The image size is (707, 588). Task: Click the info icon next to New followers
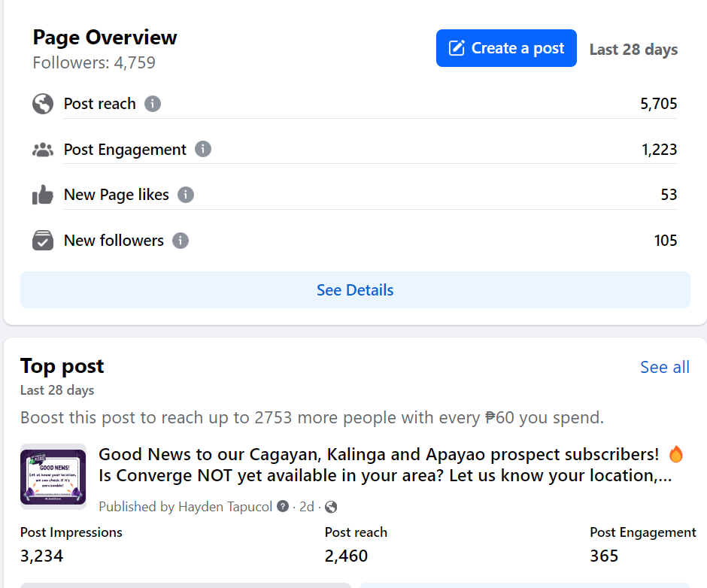click(181, 241)
